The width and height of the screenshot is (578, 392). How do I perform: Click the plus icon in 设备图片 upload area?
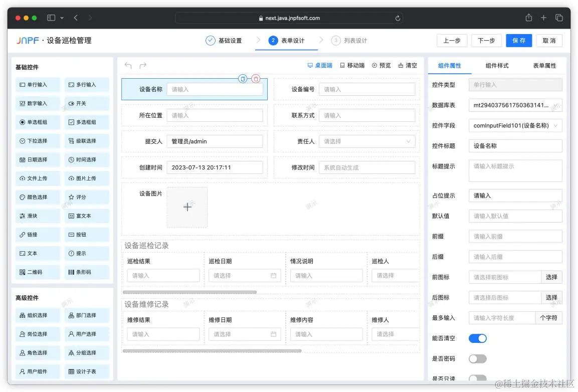tap(187, 207)
